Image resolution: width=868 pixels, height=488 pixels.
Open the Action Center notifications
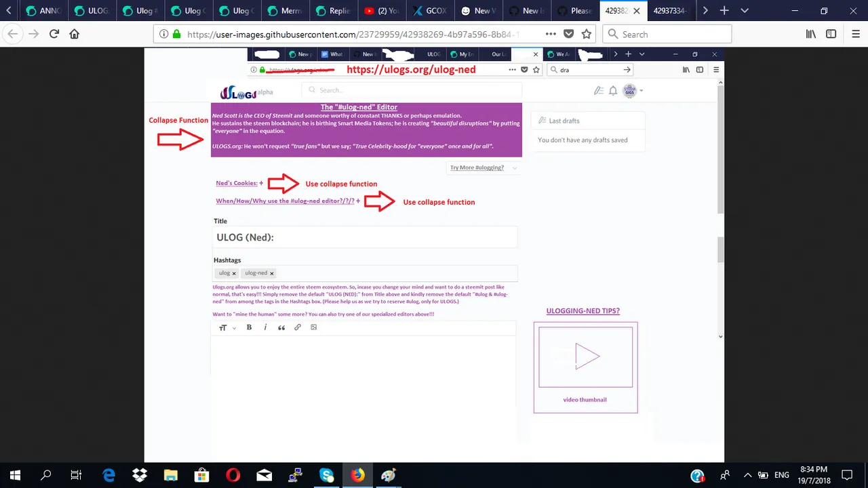tap(847, 475)
